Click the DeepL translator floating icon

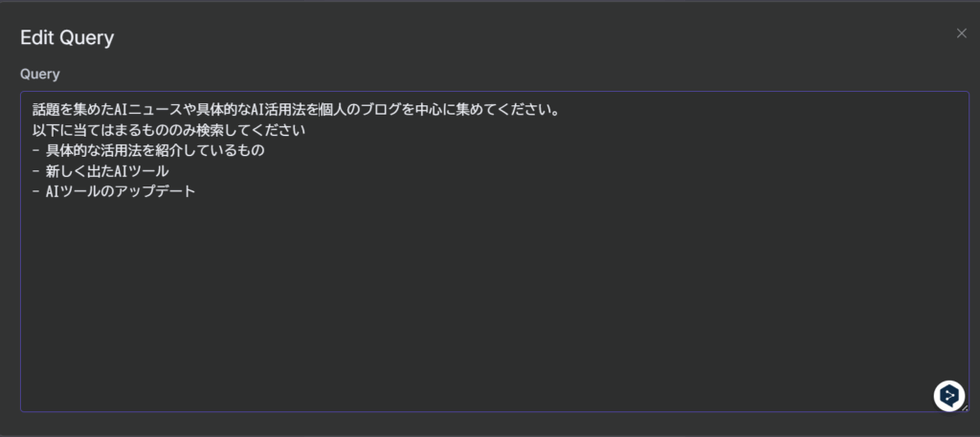[948, 395]
